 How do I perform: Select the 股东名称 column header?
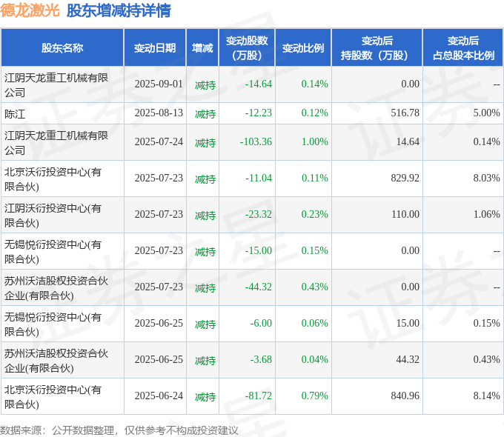click(x=62, y=48)
